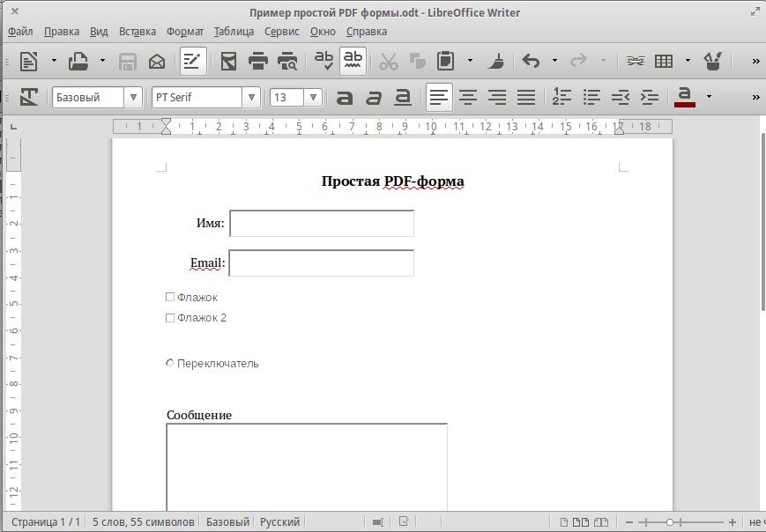Viewport: 766px width, 532px height.
Task: Toggle bold formatting in the toolbar
Action: (x=345, y=97)
